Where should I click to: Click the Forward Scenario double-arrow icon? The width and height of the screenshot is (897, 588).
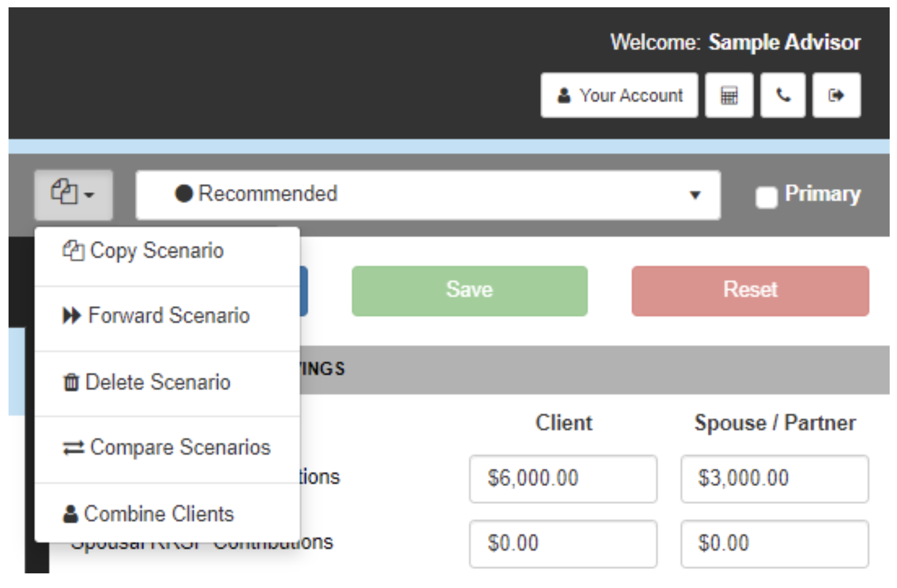[x=71, y=316]
